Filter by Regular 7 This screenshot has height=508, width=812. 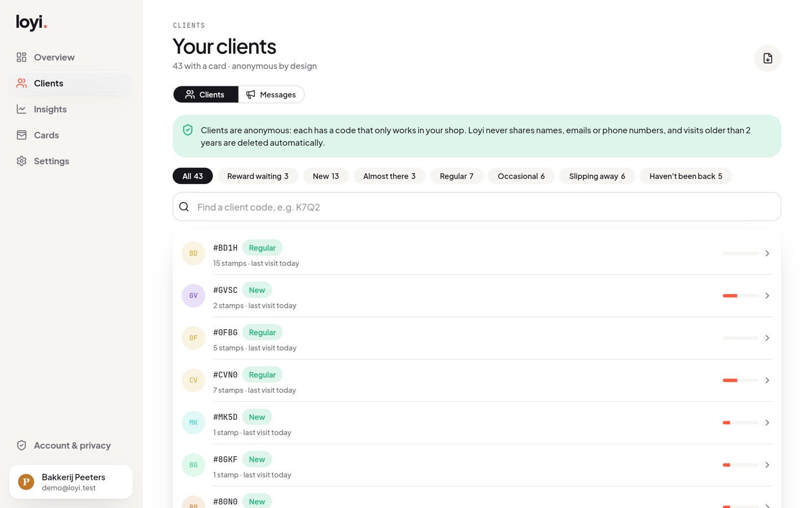pos(457,176)
